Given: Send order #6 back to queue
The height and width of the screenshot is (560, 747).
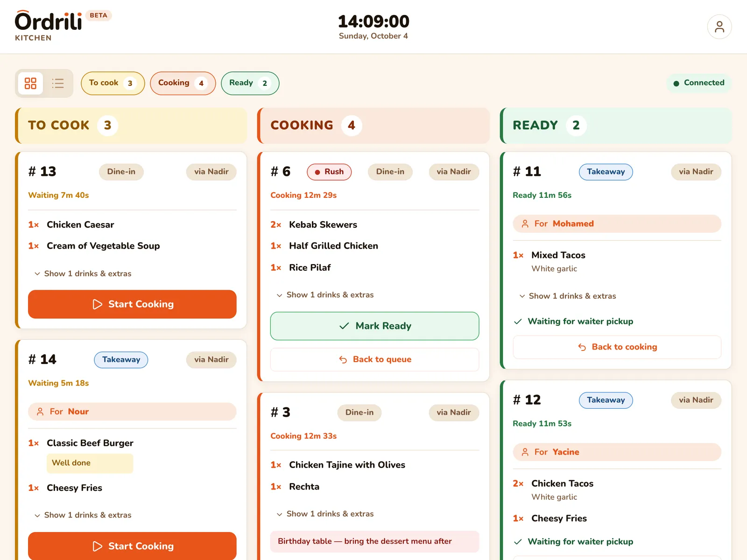Looking at the screenshot, I should pos(374,359).
